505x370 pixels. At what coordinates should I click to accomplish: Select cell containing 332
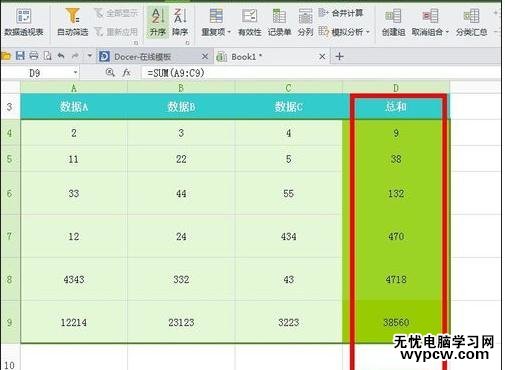(181, 279)
